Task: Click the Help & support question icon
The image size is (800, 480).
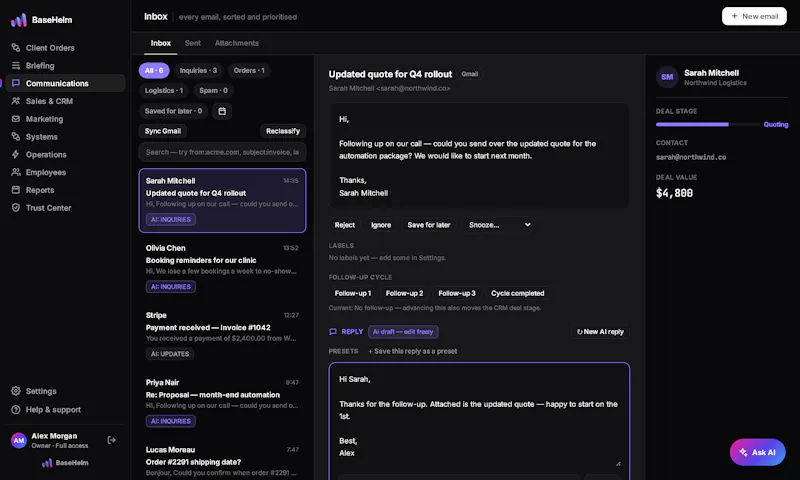Action: pos(16,410)
